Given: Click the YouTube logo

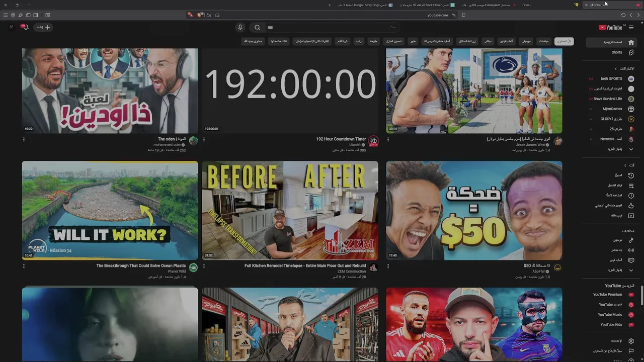Looking at the screenshot, I should click(610, 28).
